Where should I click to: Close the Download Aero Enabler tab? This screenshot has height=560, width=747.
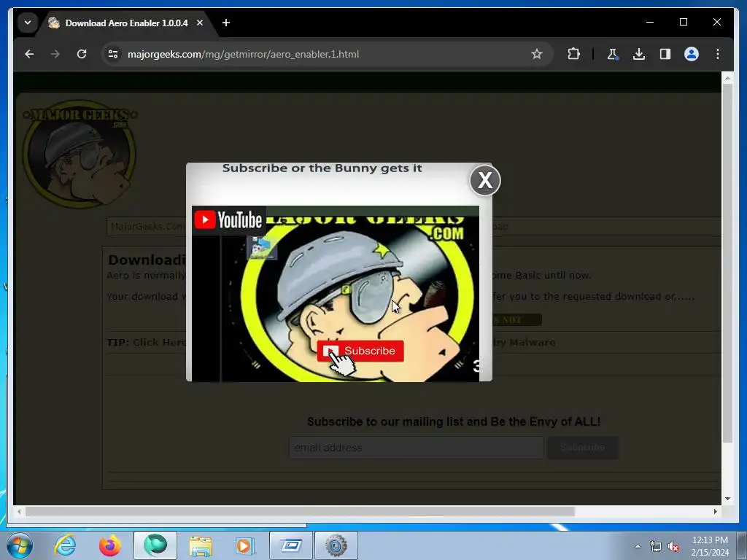point(200,23)
